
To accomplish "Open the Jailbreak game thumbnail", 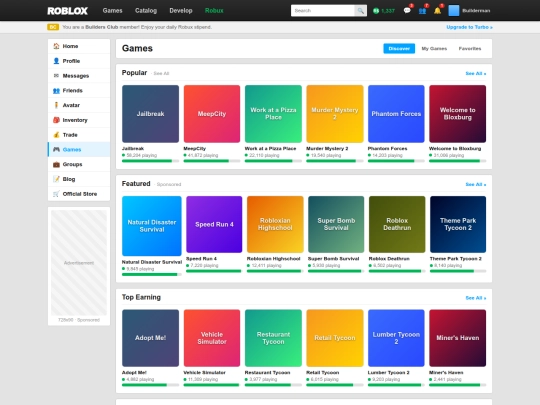I will (150, 114).
